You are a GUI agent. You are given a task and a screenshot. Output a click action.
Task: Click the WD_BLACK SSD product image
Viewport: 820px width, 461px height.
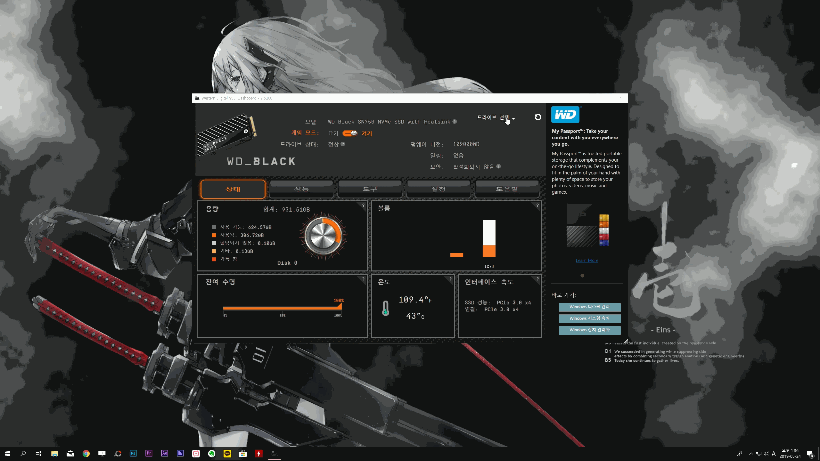point(226,135)
